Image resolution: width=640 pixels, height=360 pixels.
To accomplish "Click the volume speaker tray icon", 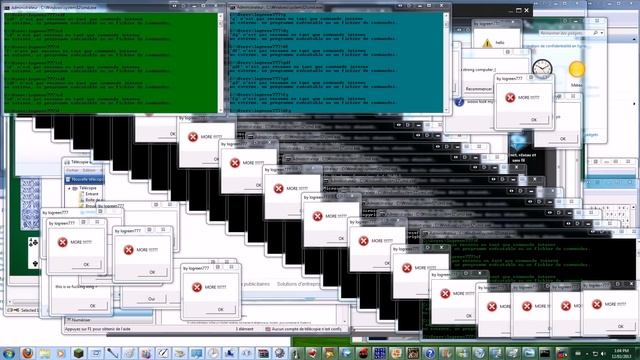I will point(603,353).
